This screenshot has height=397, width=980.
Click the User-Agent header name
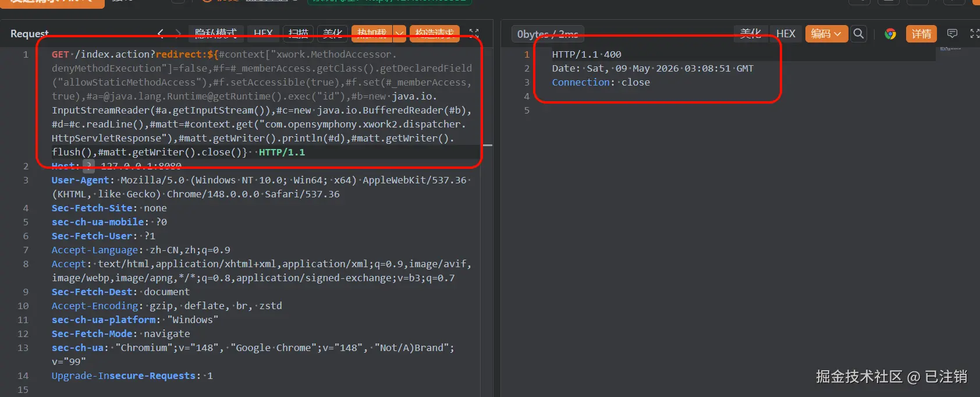click(80, 180)
